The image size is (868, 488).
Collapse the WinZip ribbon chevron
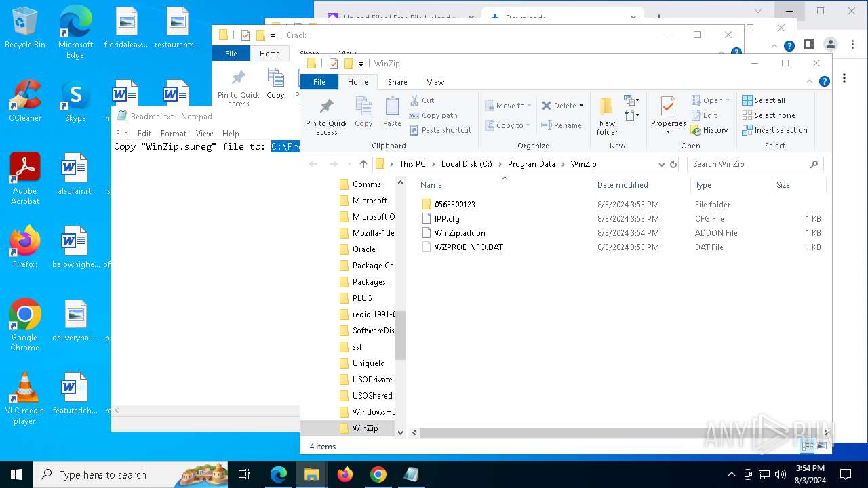[x=811, y=81]
